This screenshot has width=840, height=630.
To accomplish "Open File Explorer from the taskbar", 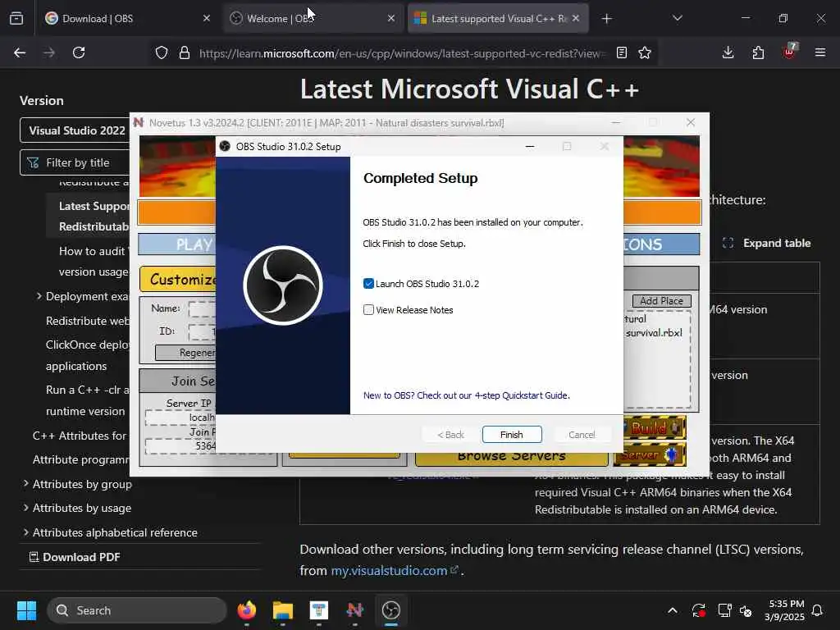I will click(x=283, y=610).
